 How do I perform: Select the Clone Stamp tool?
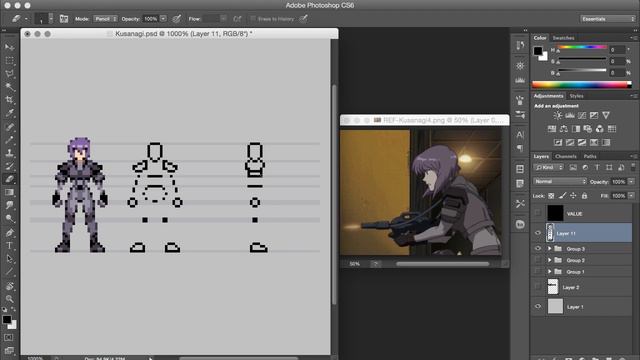click(x=9, y=153)
